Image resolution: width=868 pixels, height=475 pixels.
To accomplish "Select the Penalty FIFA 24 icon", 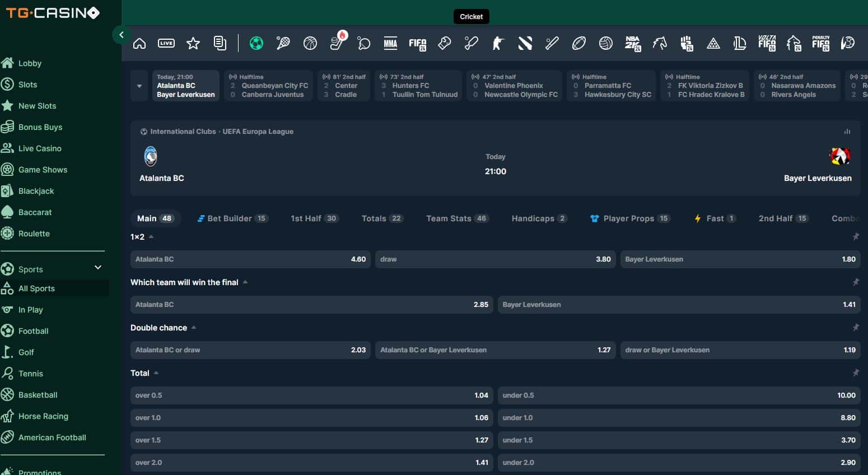I will pos(821,43).
